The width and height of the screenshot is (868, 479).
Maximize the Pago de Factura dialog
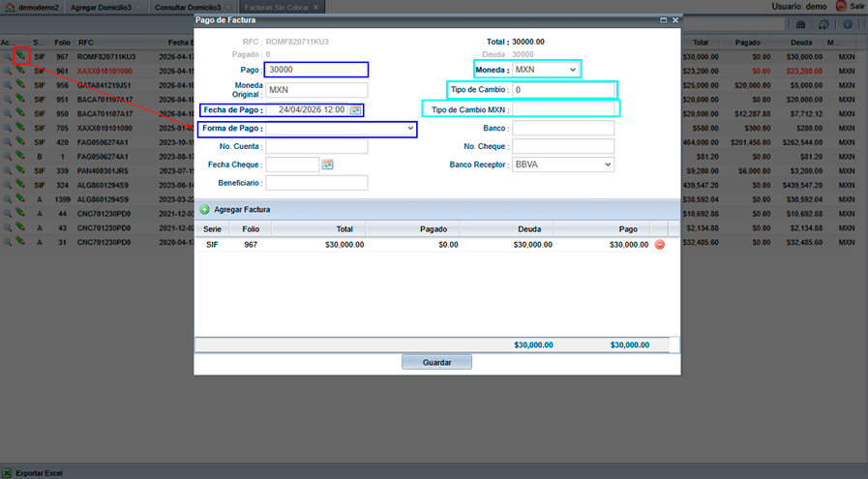pyautogui.click(x=663, y=19)
